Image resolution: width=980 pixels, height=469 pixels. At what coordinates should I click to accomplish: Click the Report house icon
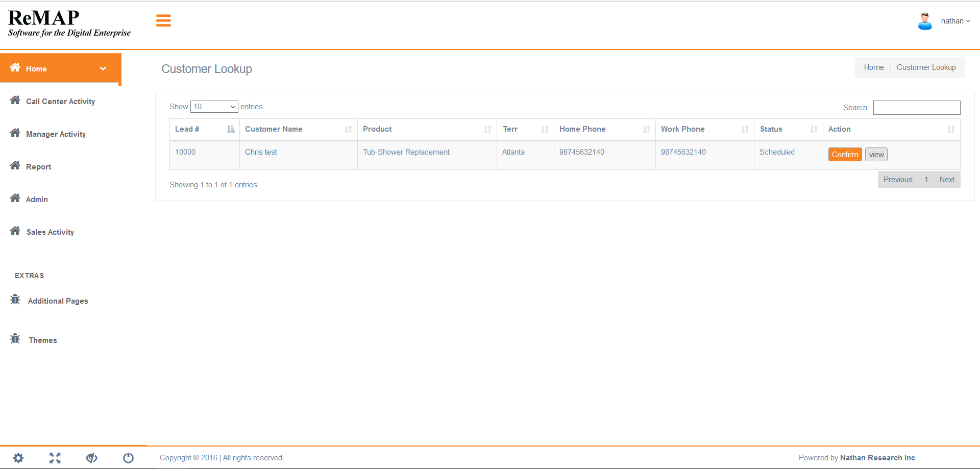pos(15,165)
